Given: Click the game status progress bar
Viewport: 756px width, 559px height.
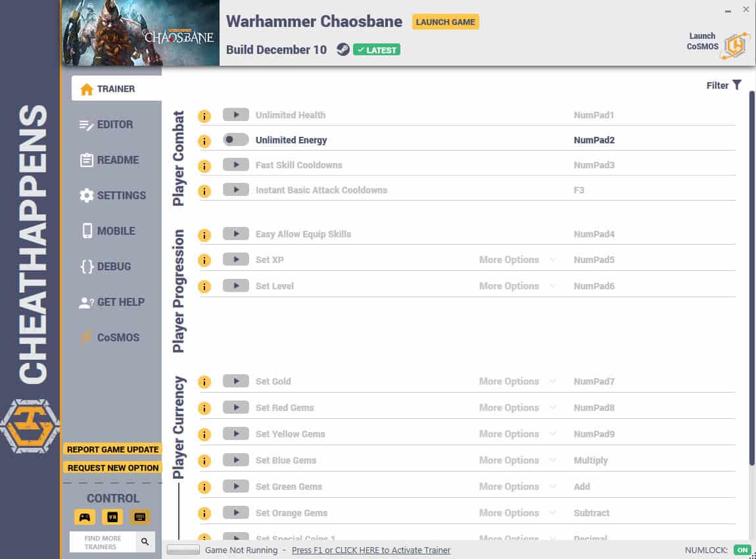Looking at the screenshot, I should [x=183, y=550].
